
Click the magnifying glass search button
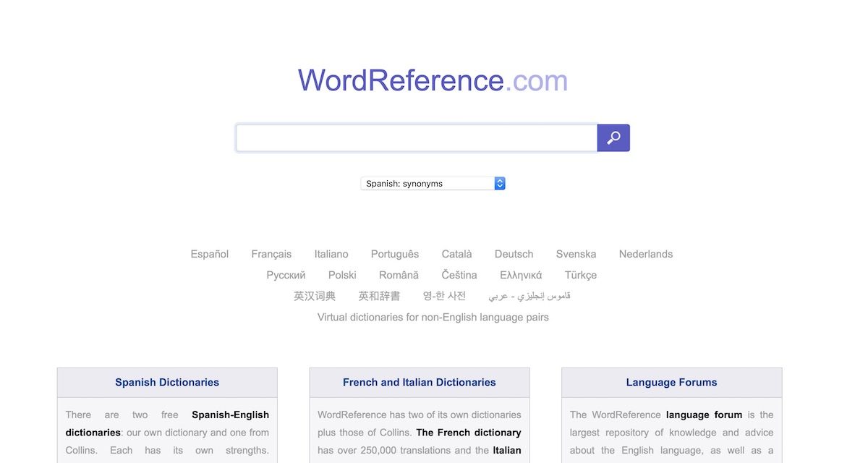click(613, 138)
